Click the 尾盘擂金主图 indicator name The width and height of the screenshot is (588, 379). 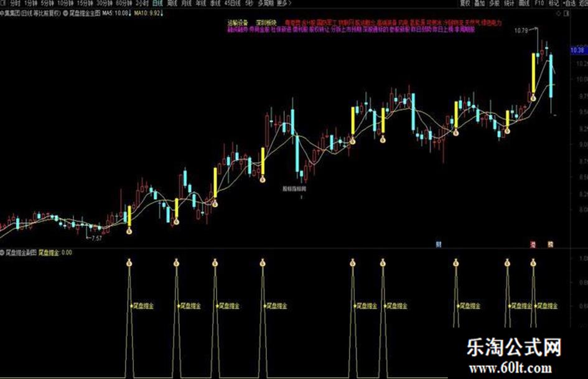[85, 13]
